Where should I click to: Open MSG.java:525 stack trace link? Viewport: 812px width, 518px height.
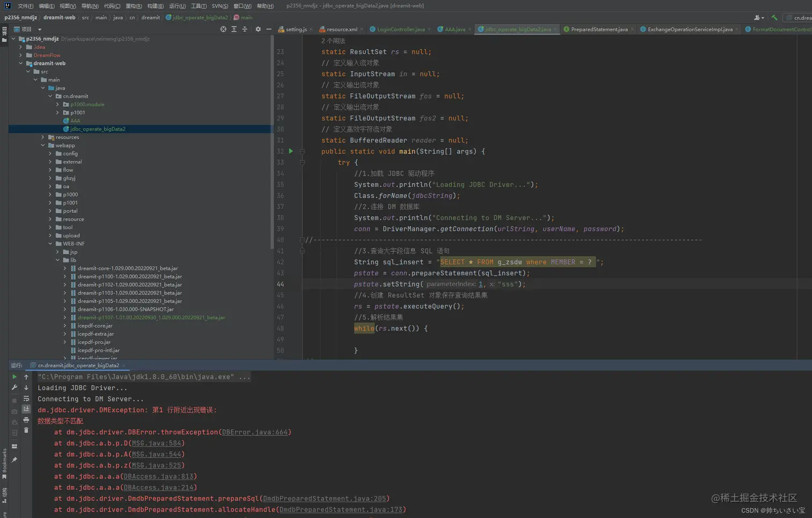point(156,465)
